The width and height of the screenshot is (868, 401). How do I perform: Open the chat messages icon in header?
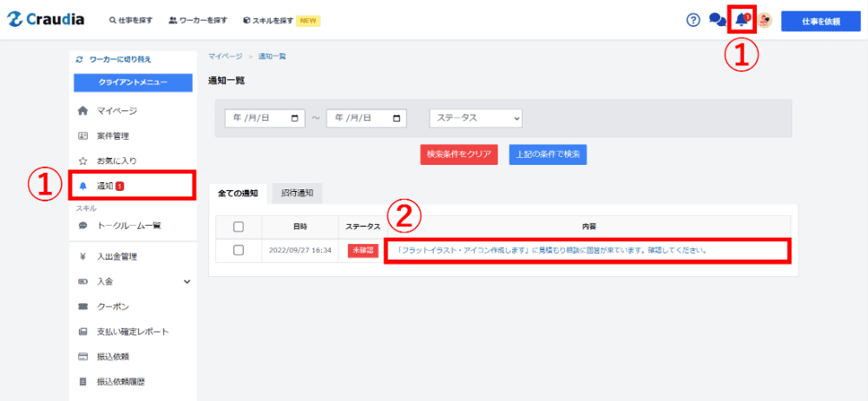717,21
